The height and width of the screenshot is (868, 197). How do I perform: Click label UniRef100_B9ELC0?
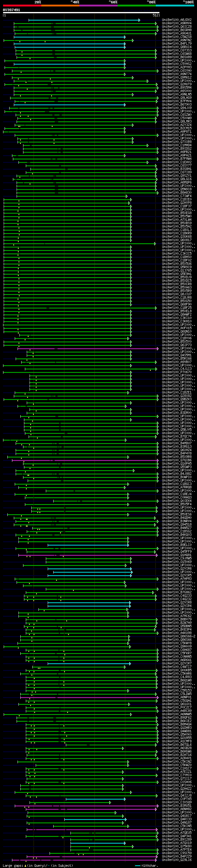pyautogui.click(x=177, y=545)
